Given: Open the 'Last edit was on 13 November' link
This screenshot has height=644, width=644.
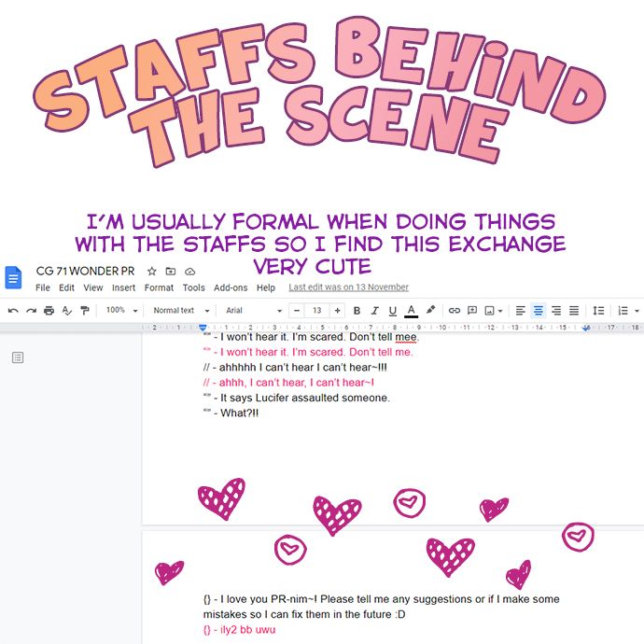Looking at the screenshot, I should click(x=348, y=287).
